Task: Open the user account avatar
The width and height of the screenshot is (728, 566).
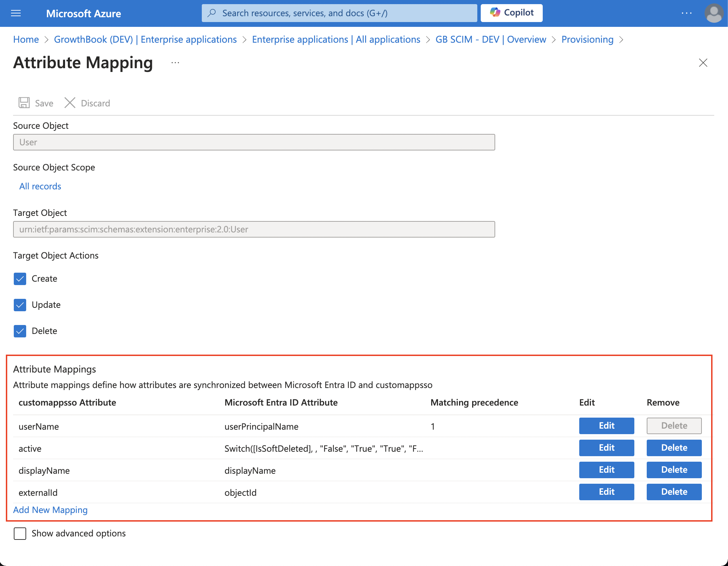Action: click(714, 13)
